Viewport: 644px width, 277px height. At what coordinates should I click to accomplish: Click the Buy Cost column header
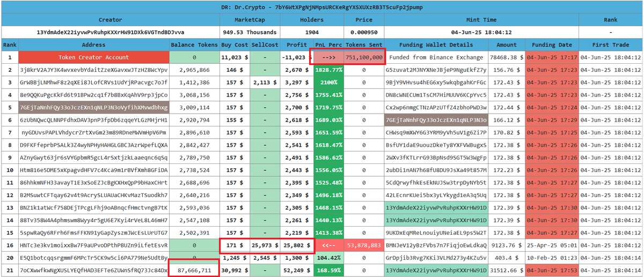click(235, 44)
